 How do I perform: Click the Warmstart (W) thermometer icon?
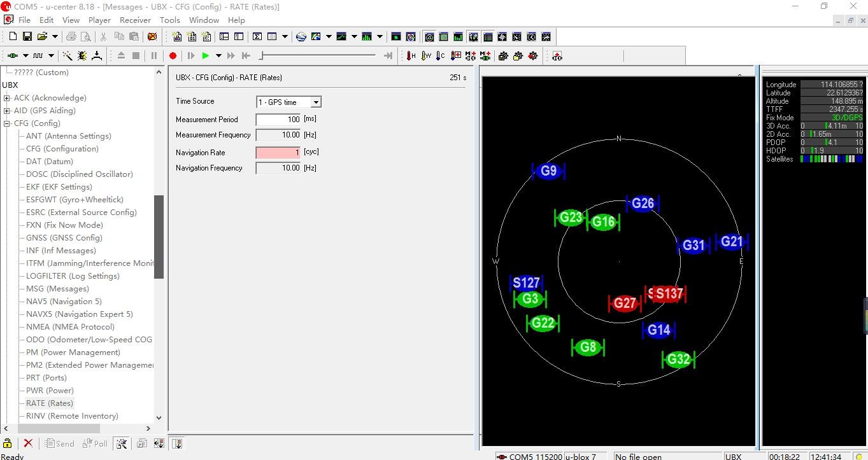coord(426,56)
